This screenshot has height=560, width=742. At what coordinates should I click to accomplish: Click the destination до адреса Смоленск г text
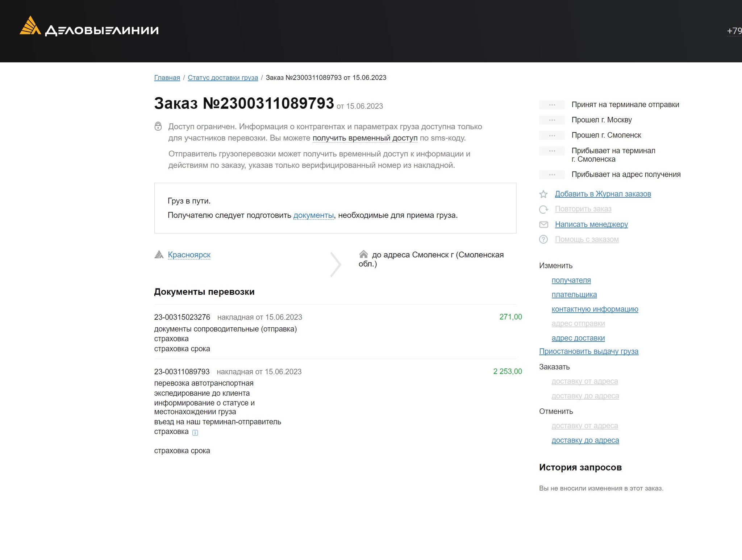(x=431, y=259)
